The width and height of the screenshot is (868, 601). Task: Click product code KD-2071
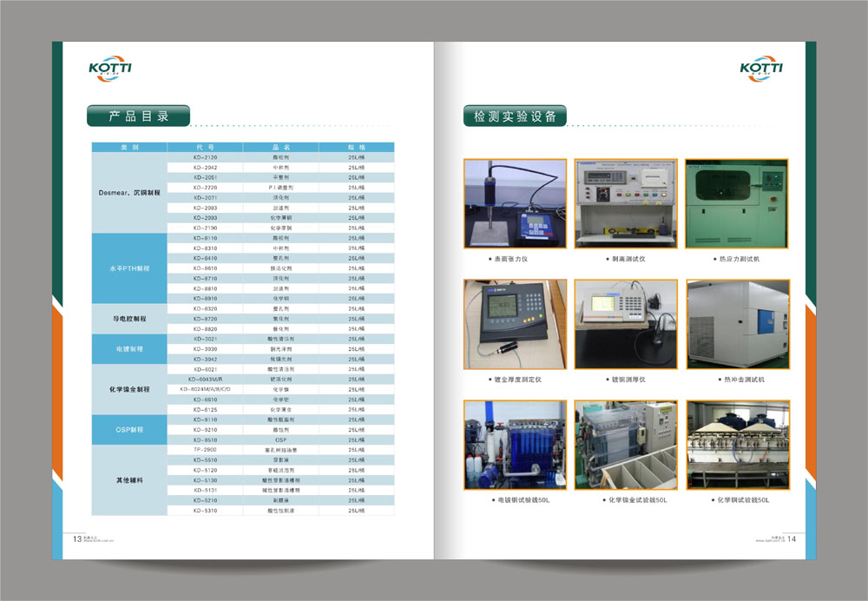point(206,198)
